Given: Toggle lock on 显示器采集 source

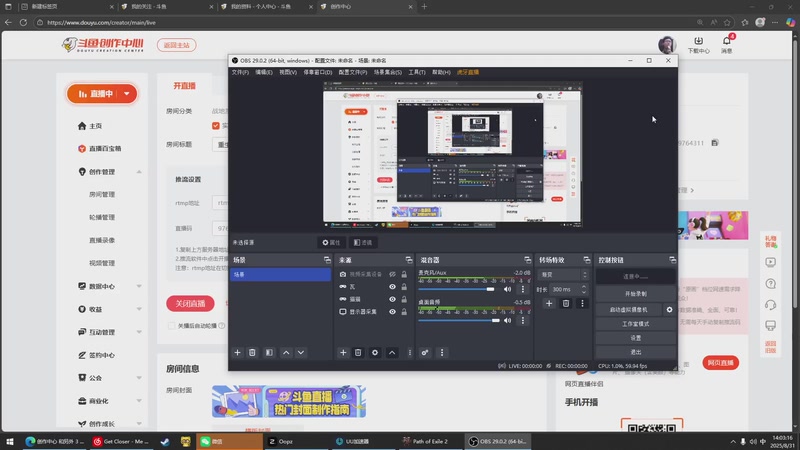Looking at the screenshot, I should [404, 312].
